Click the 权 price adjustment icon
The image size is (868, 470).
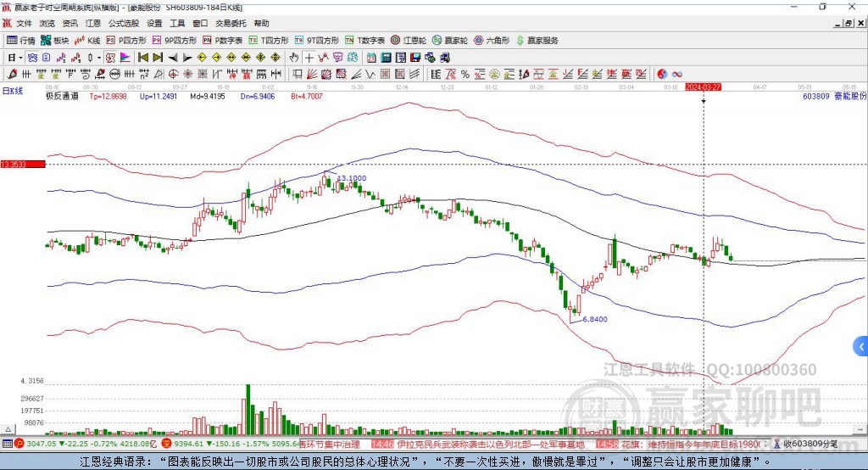click(x=111, y=58)
